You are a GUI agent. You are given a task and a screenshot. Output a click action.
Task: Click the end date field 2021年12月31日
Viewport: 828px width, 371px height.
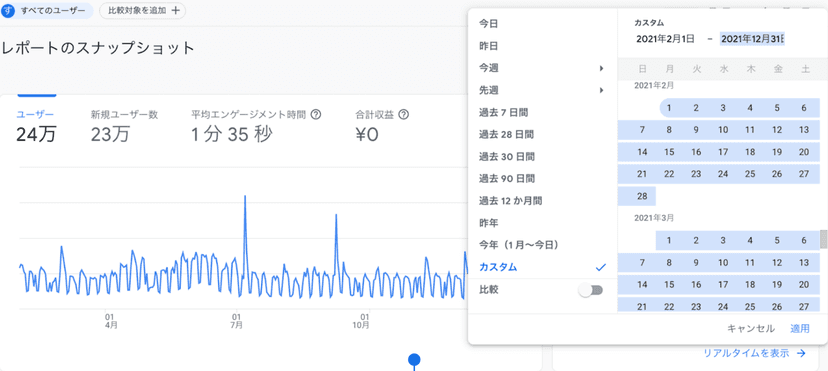(x=752, y=39)
